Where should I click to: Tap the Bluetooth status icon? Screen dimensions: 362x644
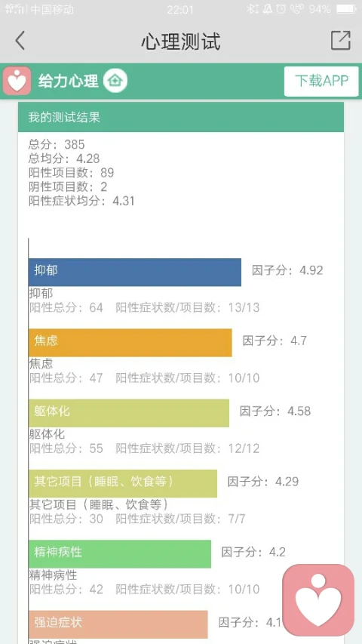pyautogui.click(x=252, y=9)
